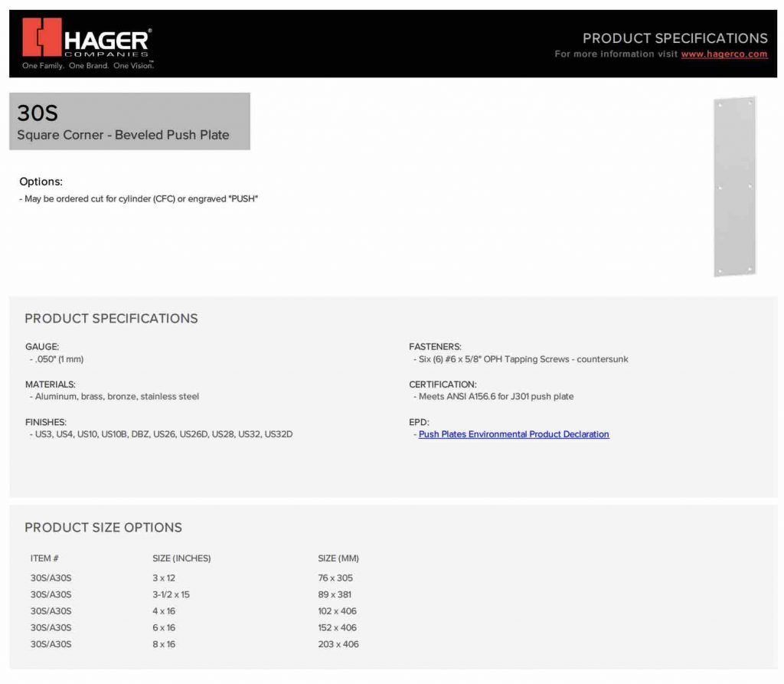Select the 152 x 406 mm cell

click(x=338, y=627)
